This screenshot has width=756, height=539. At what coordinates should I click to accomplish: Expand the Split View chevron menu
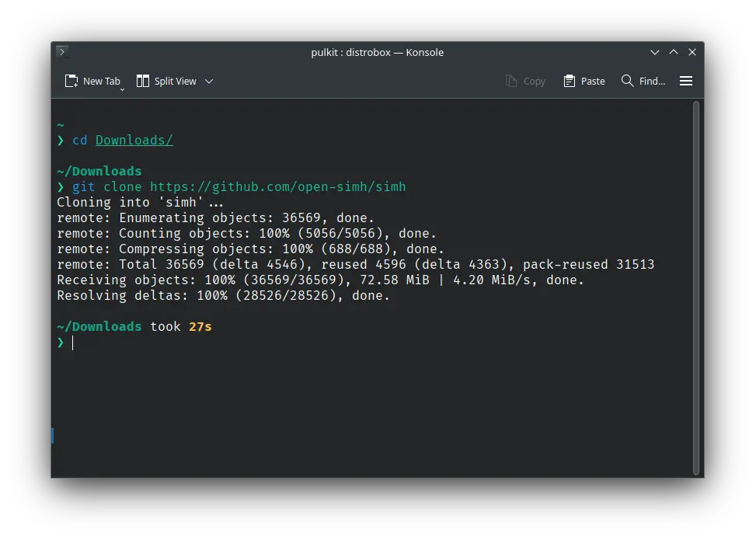tap(209, 82)
